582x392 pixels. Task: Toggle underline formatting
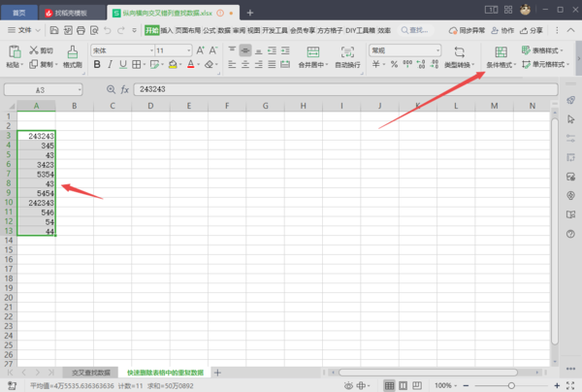[124, 65]
